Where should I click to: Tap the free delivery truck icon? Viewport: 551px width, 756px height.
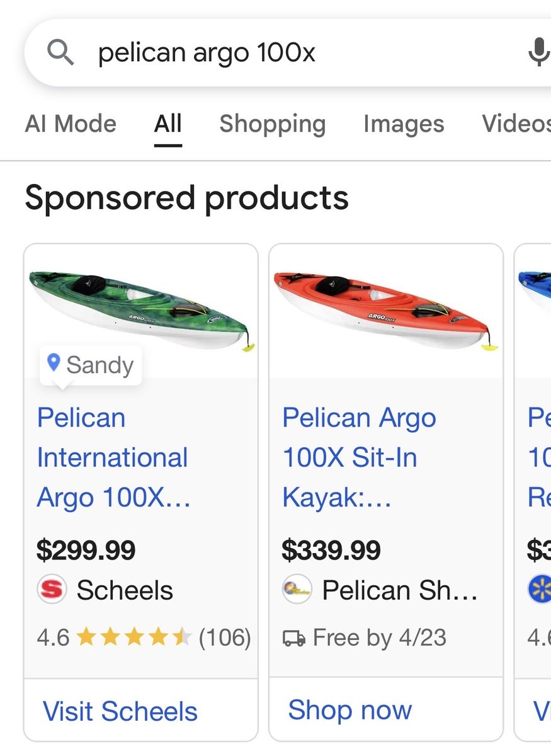293,638
